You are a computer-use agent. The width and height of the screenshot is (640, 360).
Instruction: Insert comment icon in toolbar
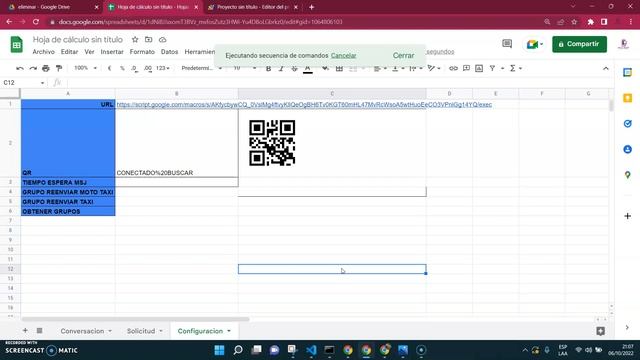(466, 68)
